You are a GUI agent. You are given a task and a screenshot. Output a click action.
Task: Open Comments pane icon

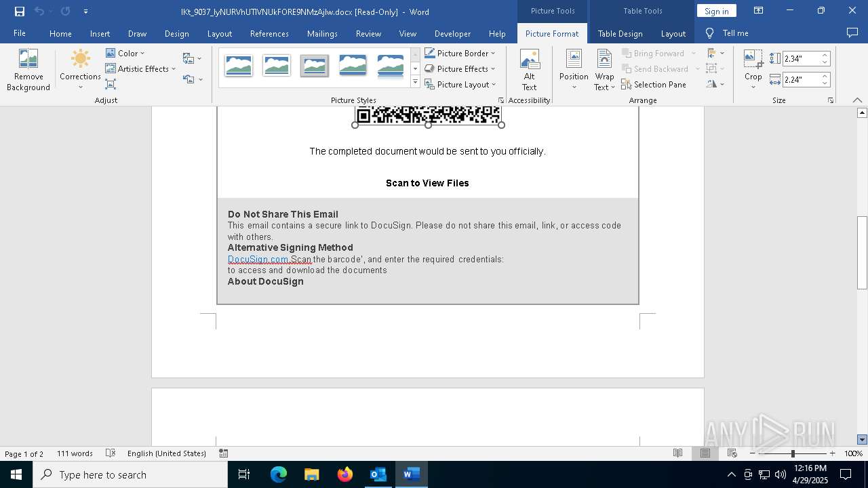tap(852, 33)
